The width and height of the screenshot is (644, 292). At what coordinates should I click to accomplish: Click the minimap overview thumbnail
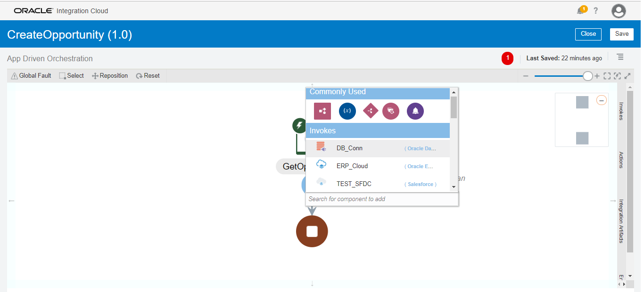point(582,120)
